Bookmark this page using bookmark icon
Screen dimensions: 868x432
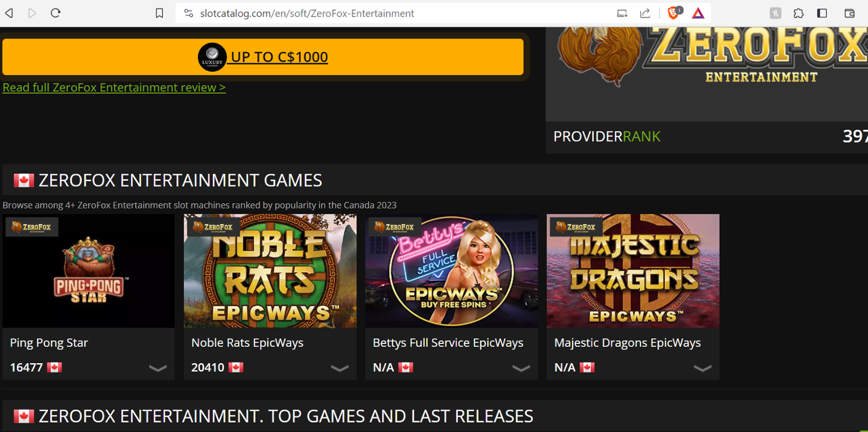point(160,13)
